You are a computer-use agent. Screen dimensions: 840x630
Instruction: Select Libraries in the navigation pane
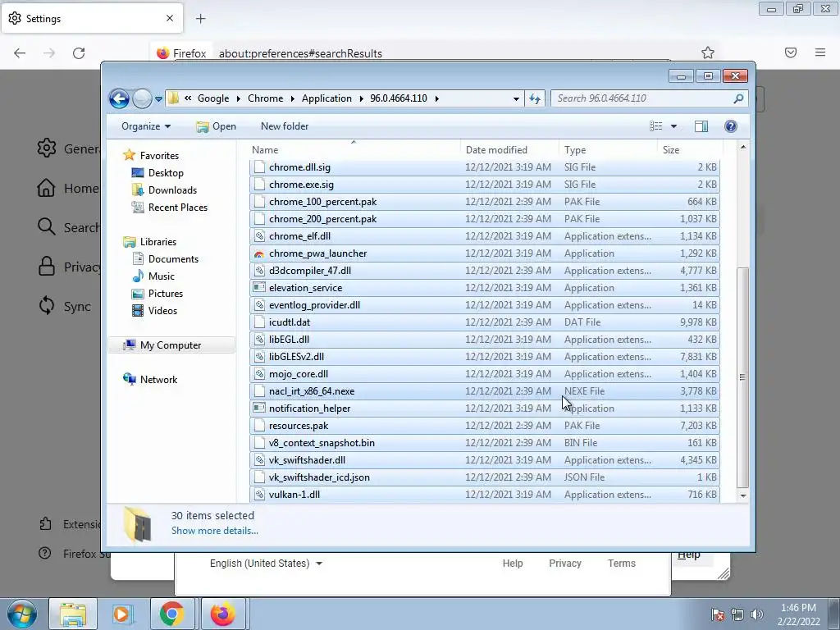pyautogui.click(x=158, y=242)
